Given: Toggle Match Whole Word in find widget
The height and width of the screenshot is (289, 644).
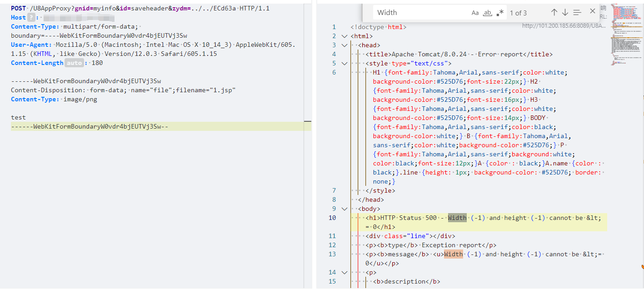Looking at the screenshot, I should click(x=487, y=13).
